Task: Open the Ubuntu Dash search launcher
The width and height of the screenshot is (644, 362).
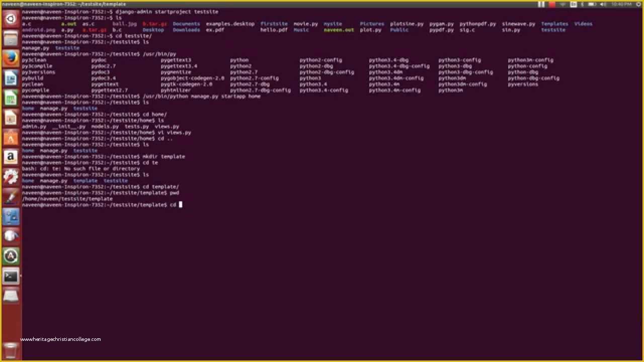Action: pos(11,19)
